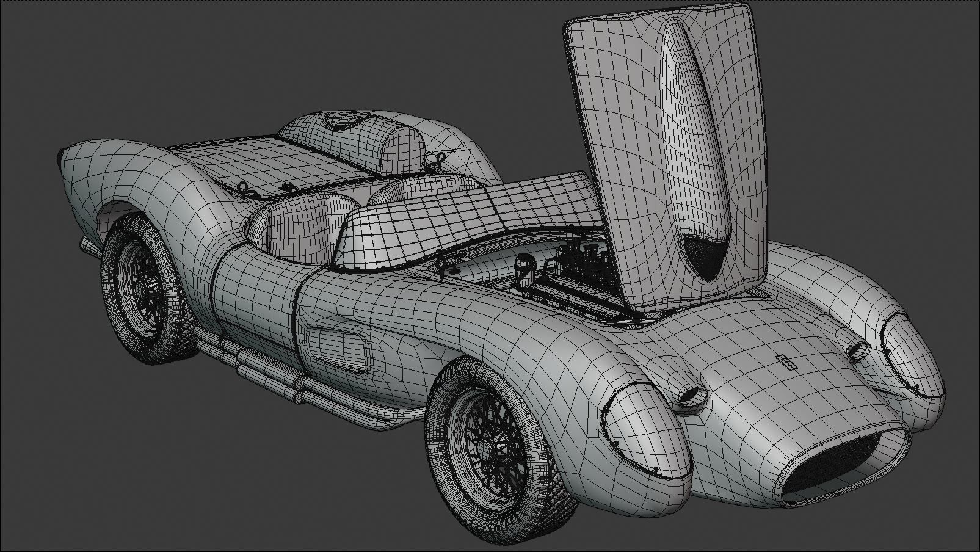Select the wraparound windscreen mesh

click(x=470, y=221)
